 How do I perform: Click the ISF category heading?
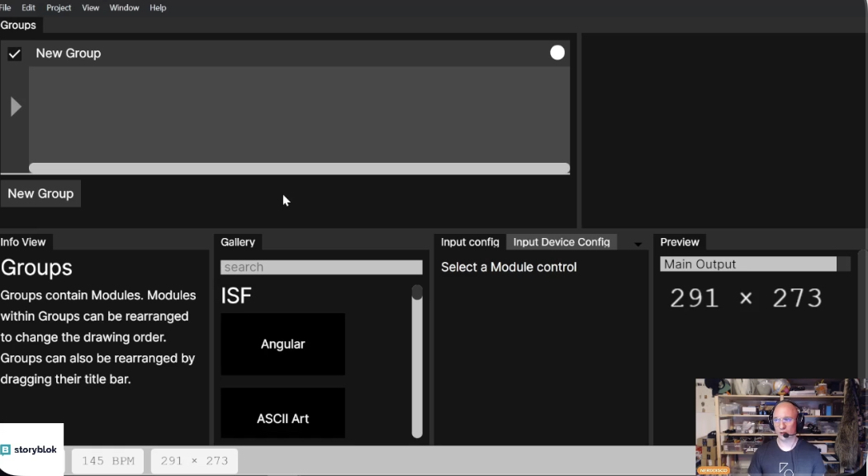click(236, 295)
